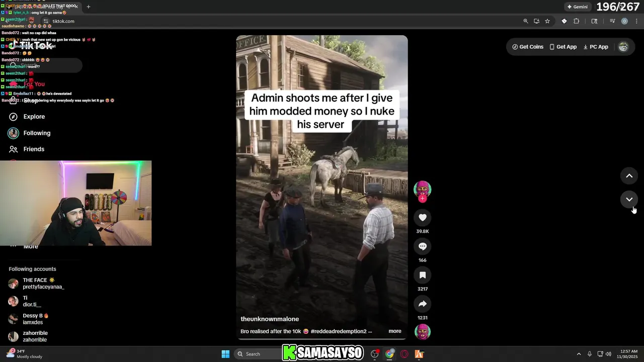Open the Friends page in sidebar
The height and width of the screenshot is (362, 644).
[x=34, y=149]
